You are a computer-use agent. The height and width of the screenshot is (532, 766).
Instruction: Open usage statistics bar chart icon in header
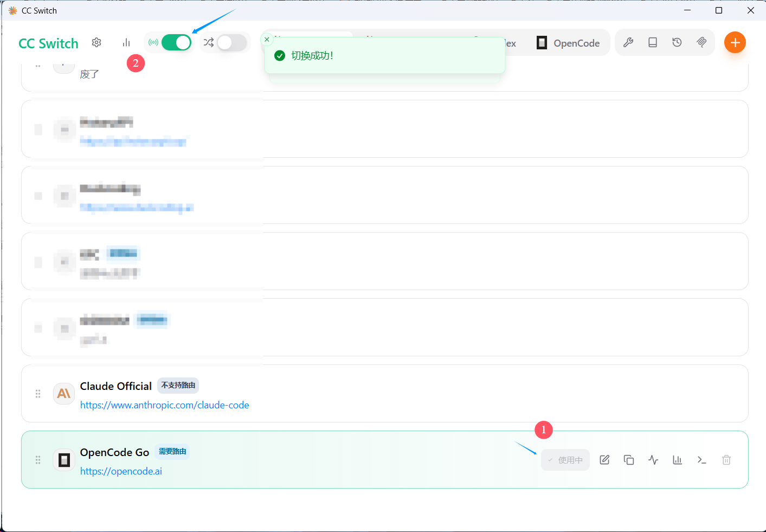pos(126,42)
